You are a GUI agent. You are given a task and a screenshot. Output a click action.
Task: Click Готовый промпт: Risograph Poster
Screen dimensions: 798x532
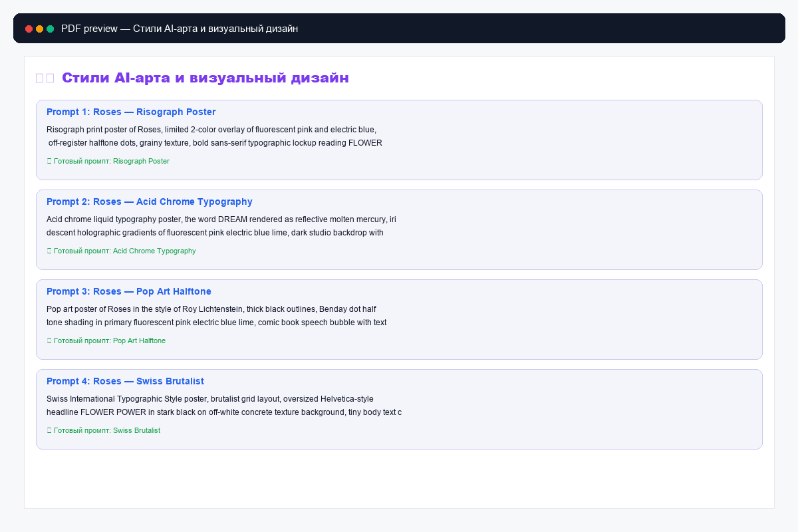tap(112, 161)
